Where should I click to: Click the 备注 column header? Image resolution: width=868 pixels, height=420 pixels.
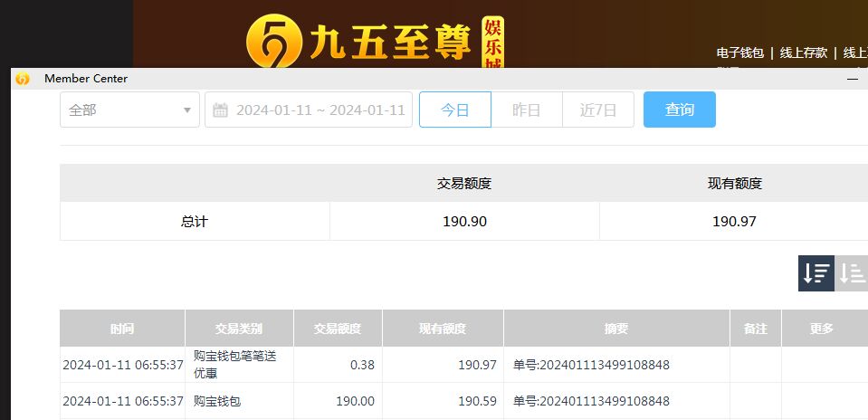click(756, 329)
